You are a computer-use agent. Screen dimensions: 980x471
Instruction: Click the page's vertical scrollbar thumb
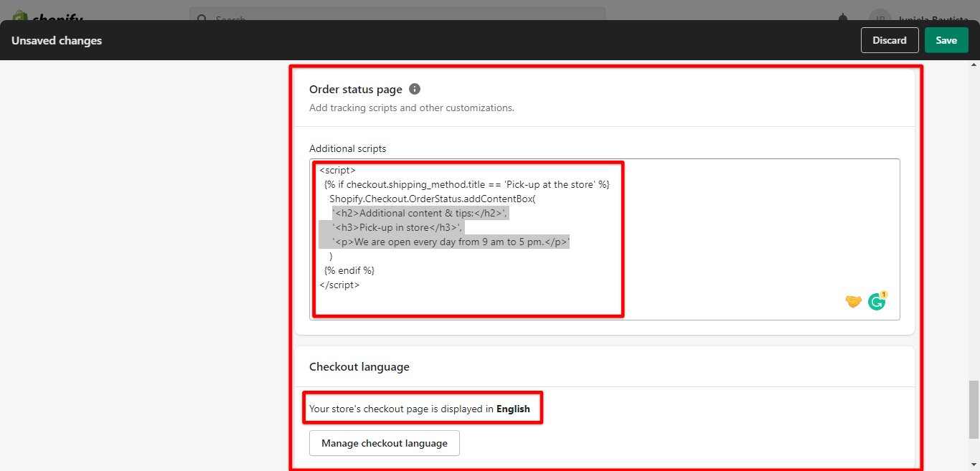coord(974,409)
